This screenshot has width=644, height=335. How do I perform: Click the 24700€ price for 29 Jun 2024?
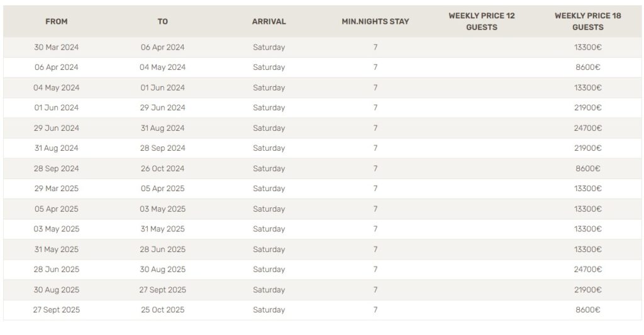(588, 128)
